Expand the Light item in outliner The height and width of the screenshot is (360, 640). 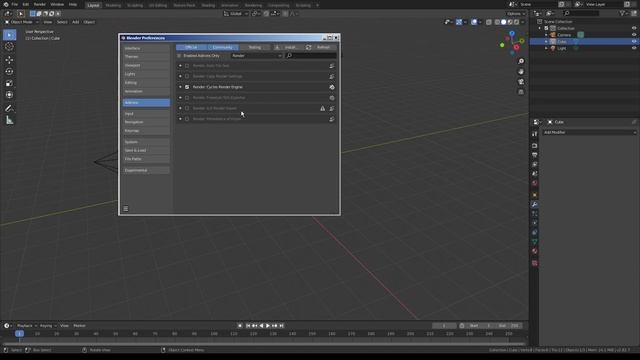tap(546, 48)
